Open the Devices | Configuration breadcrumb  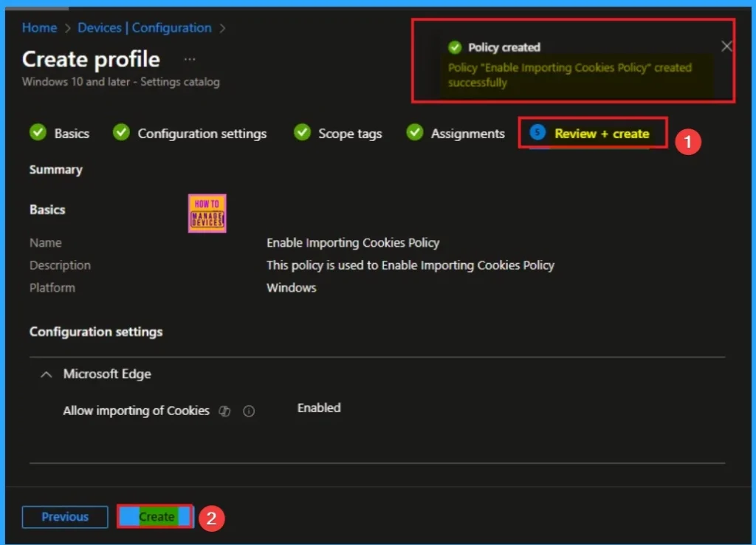click(145, 27)
